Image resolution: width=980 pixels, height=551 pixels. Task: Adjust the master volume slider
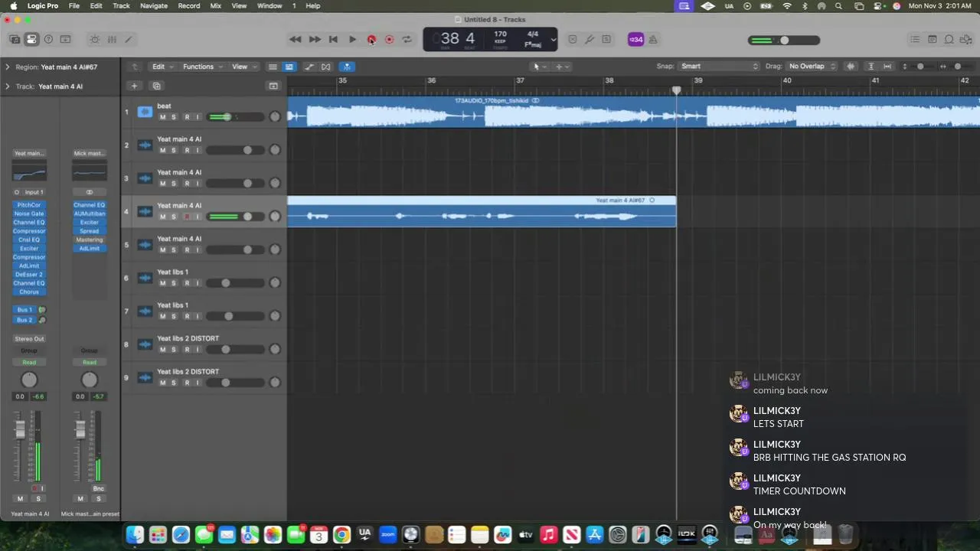[784, 40]
